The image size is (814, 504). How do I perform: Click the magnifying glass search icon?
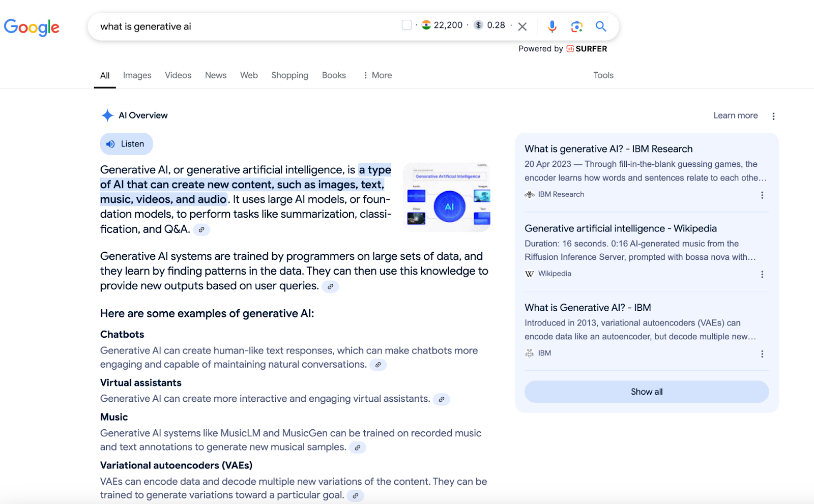click(601, 26)
